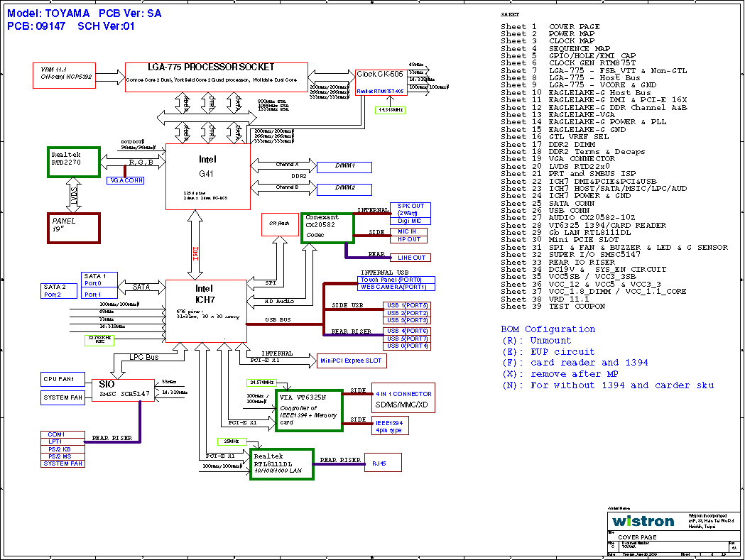Click the "BOM Cofiguration" heading

(548, 329)
